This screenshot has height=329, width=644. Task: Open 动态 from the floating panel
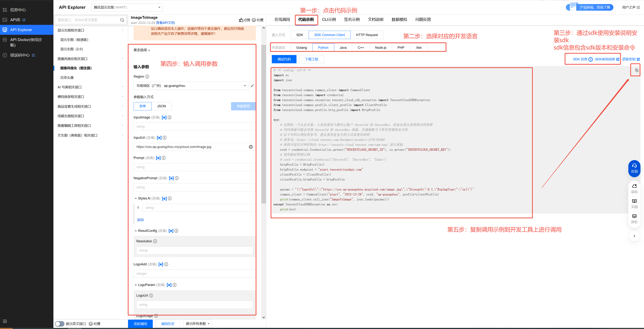[x=634, y=189]
